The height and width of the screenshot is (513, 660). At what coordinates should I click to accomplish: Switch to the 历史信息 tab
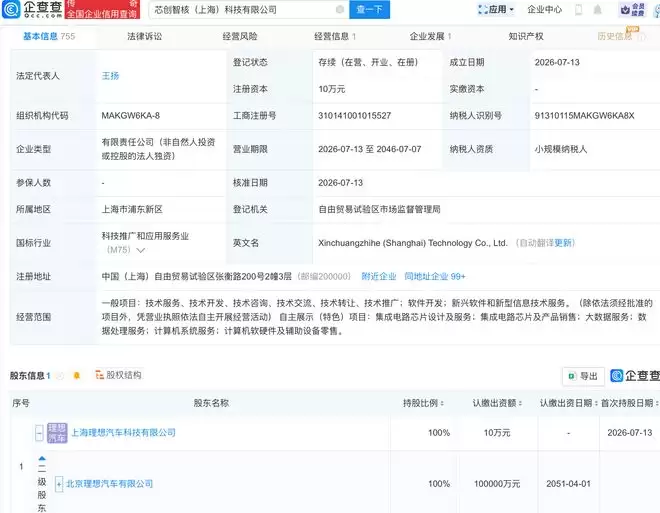tap(615, 36)
